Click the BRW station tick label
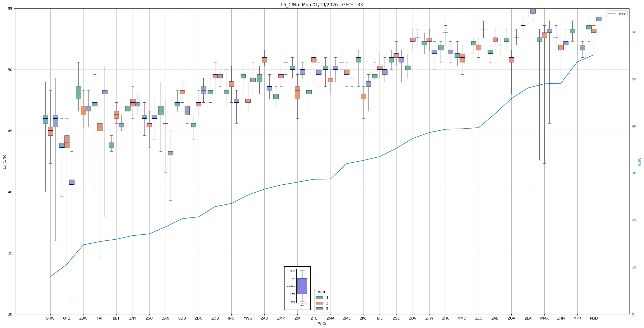 point(50,318)
